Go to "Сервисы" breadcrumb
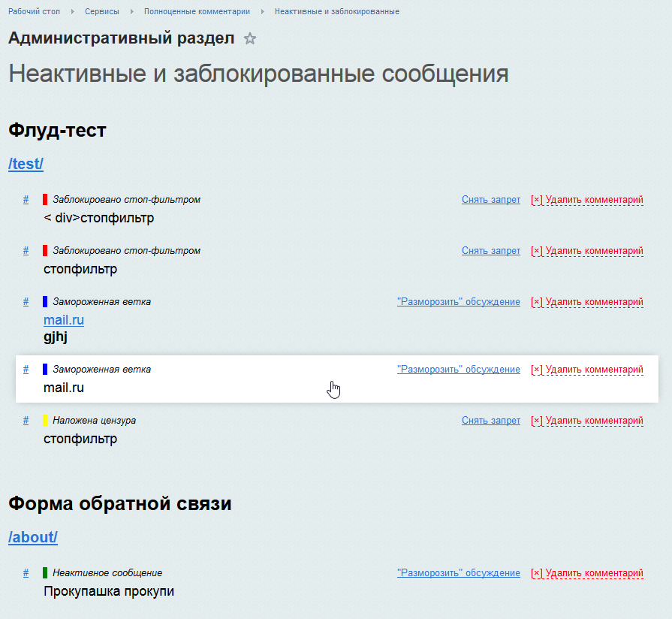672x619 pixels. [x=101, y=12]
